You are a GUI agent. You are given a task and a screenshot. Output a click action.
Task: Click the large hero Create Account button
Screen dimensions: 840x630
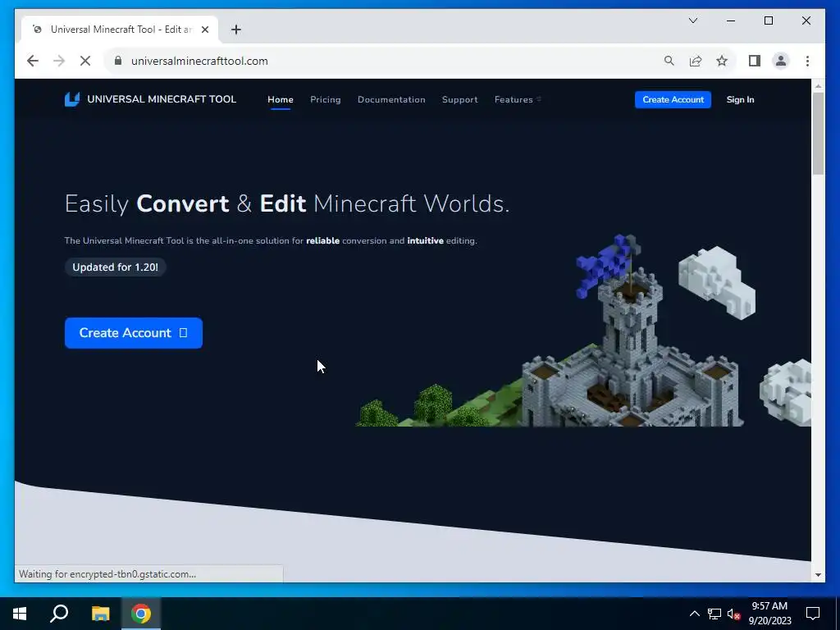134,333
